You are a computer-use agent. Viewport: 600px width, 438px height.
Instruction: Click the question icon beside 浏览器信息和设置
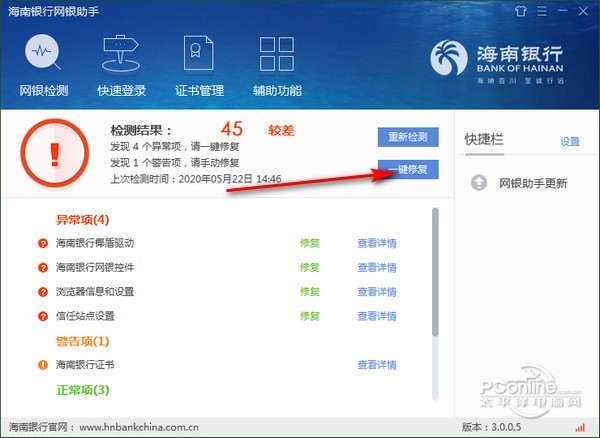tap(43, 292)
